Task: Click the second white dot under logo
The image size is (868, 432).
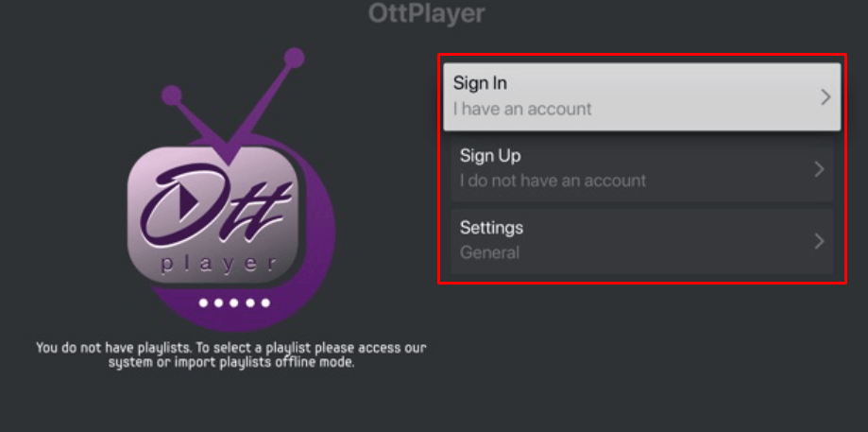Action: (219, 303)
